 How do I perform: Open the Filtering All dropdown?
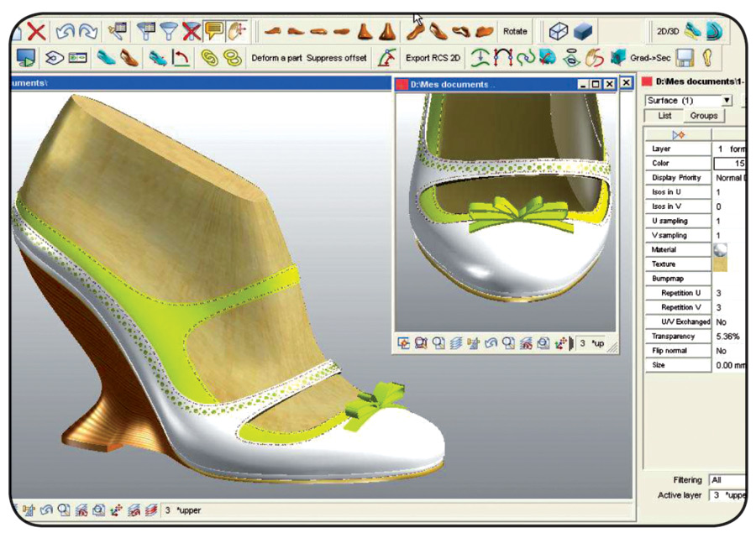tap(726, 480)
